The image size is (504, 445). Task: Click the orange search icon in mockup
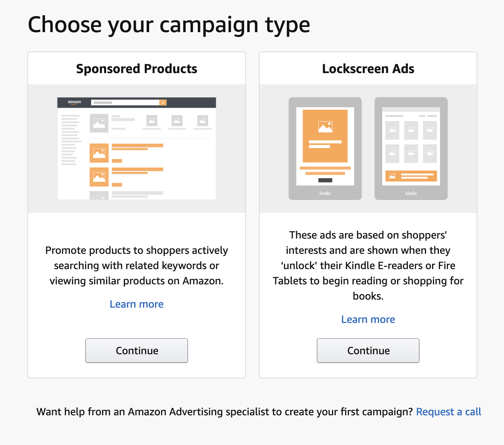click(x=163, y=102)
